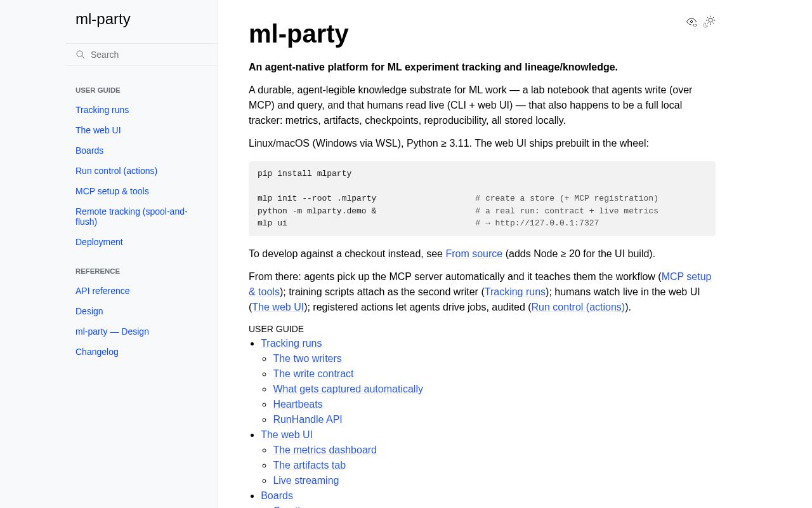
Task: Open the RunHandle API section link
Action: point(308,420)
